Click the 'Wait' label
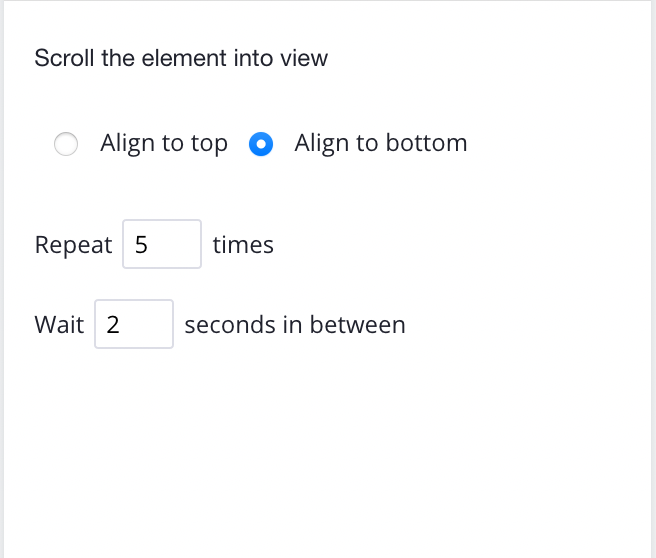The width and height of the screenshot is (656, 558). pyautogui.click(x=59, y=325)
